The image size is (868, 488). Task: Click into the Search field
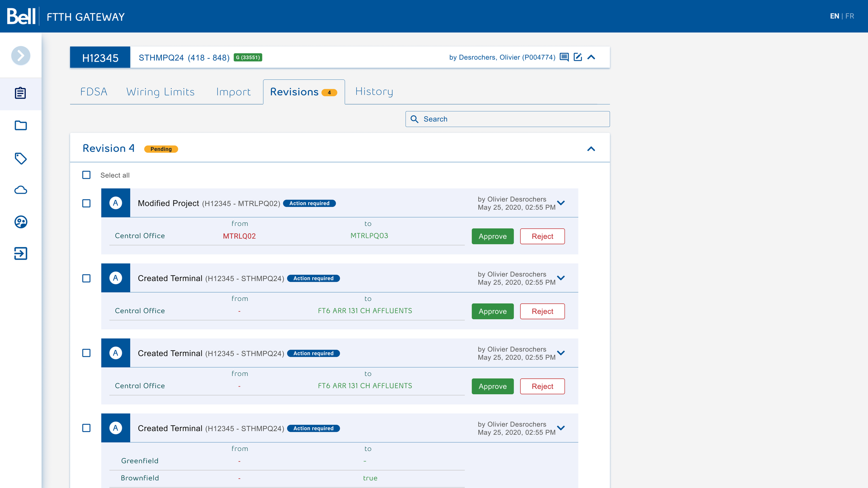[x=507, y=119]
